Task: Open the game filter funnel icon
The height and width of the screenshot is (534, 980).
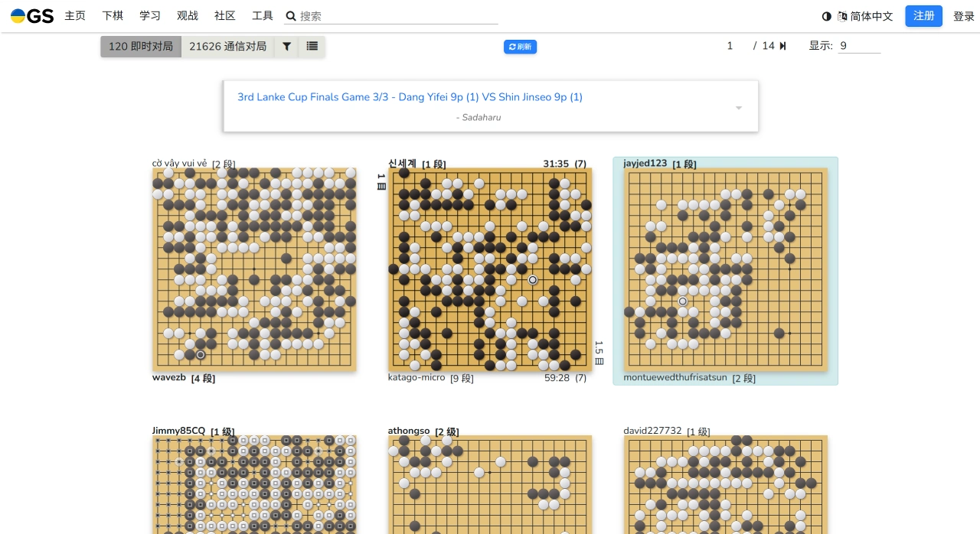Action: pos(286,47)
